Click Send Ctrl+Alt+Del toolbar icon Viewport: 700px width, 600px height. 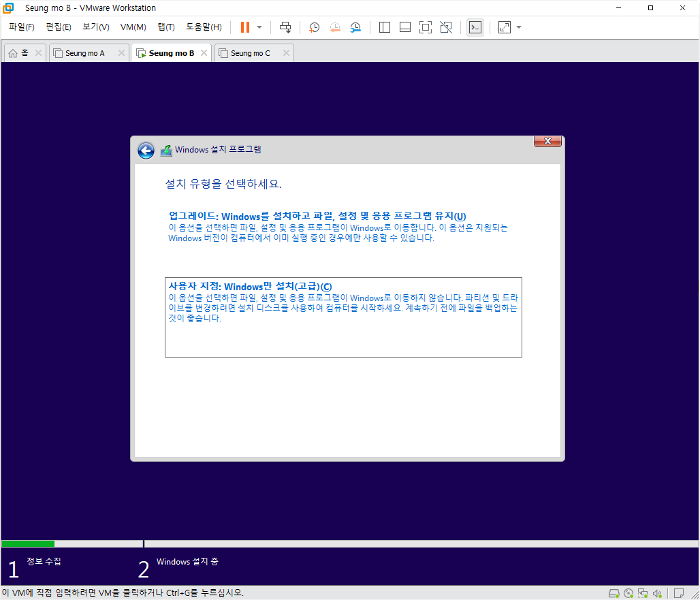point(285,27)
